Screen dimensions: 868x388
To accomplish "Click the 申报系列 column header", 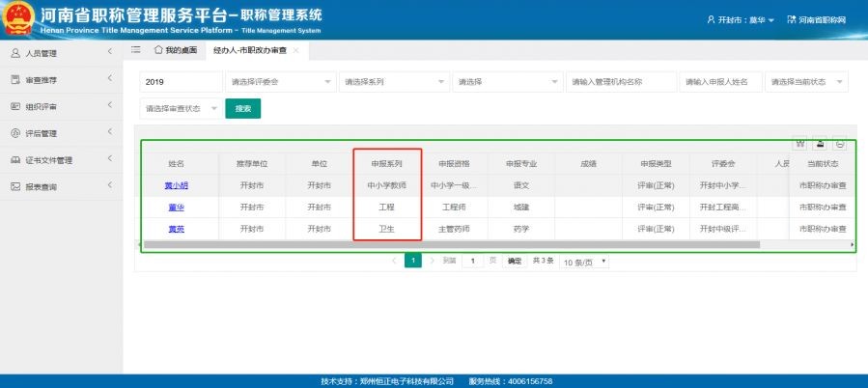I will point(386,164).
